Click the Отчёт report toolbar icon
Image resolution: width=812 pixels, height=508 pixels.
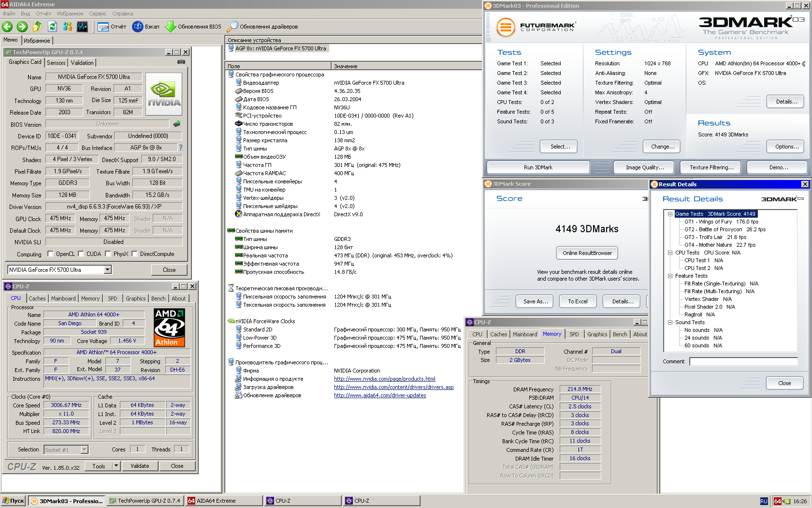103,27
